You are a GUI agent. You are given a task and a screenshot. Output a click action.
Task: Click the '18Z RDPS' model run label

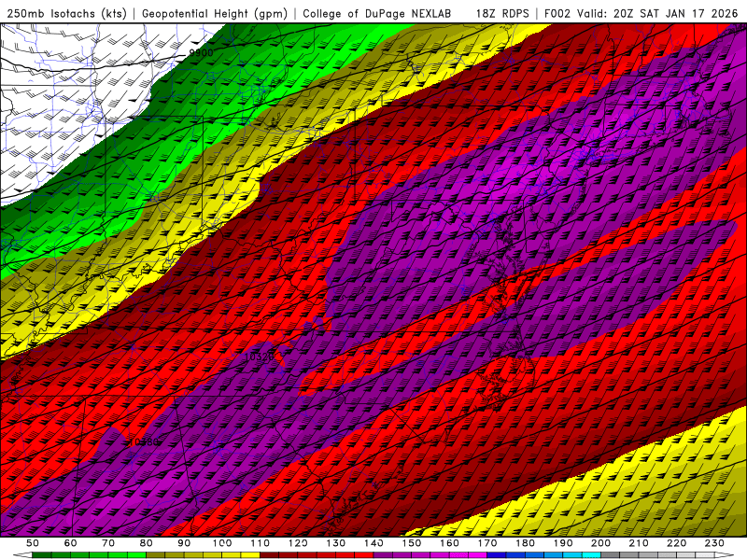pos(502,14)
